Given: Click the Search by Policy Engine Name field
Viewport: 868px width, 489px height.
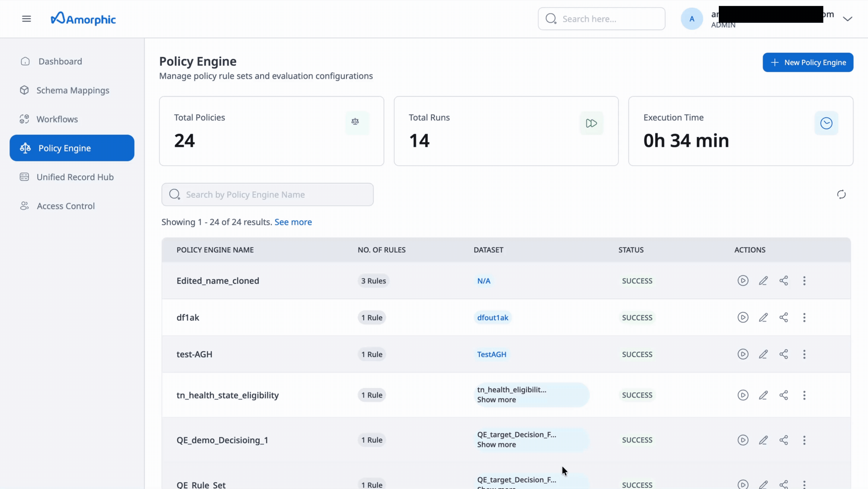Looking at the screenshot, I should click(267, 194).
